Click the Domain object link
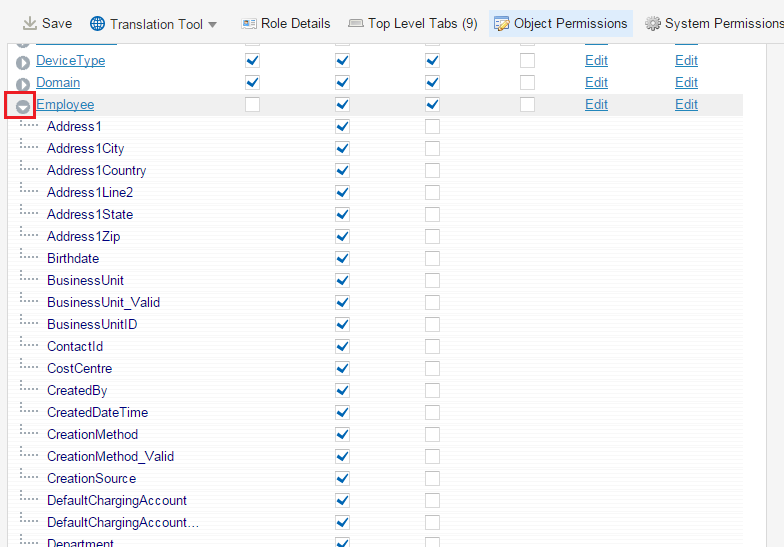The height and width of the screenshot is (547, 784). coord(58,83)
